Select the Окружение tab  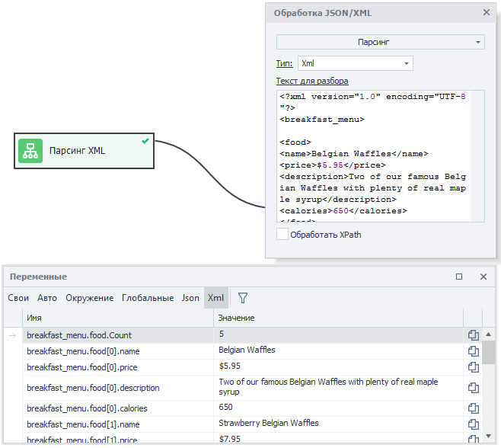click(89, 298)
